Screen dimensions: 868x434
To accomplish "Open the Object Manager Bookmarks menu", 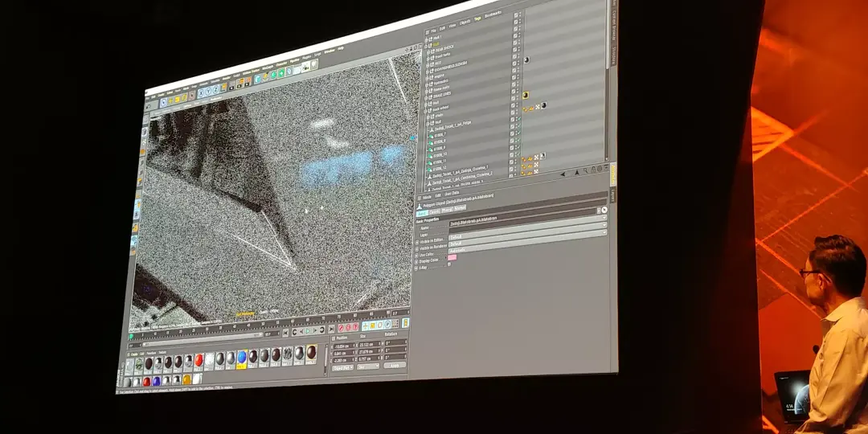I will [493, 14].
